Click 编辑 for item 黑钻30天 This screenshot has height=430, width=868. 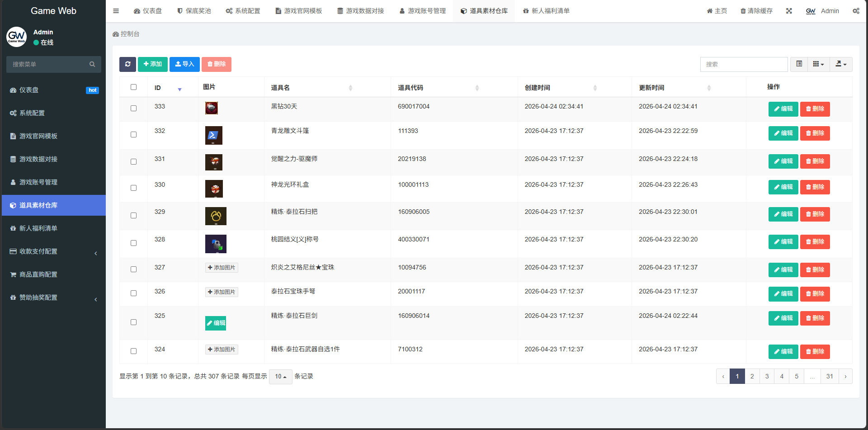coord(783,109)
